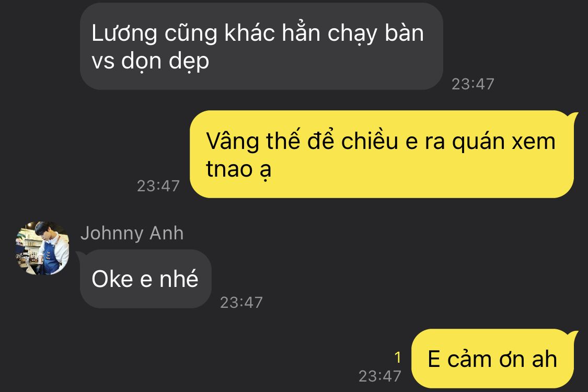Click the word "Lương" in the first message
This screenshot has height=392, width=588.
coord(124,34)
